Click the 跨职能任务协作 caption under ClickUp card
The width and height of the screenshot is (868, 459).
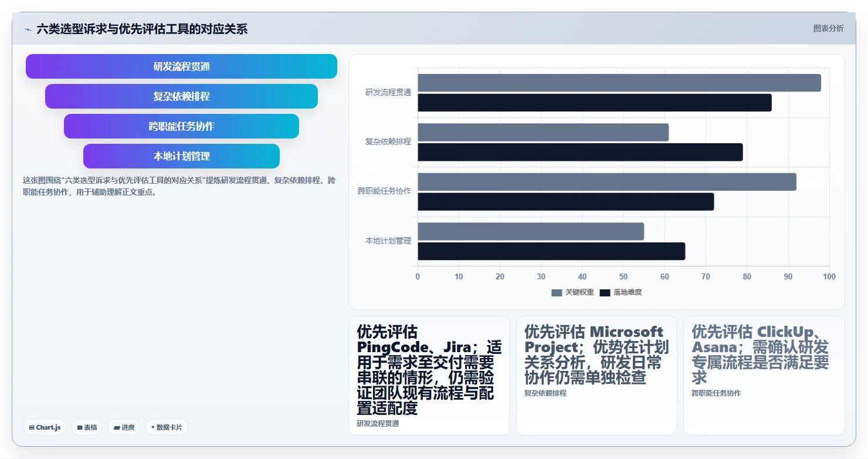716,393
